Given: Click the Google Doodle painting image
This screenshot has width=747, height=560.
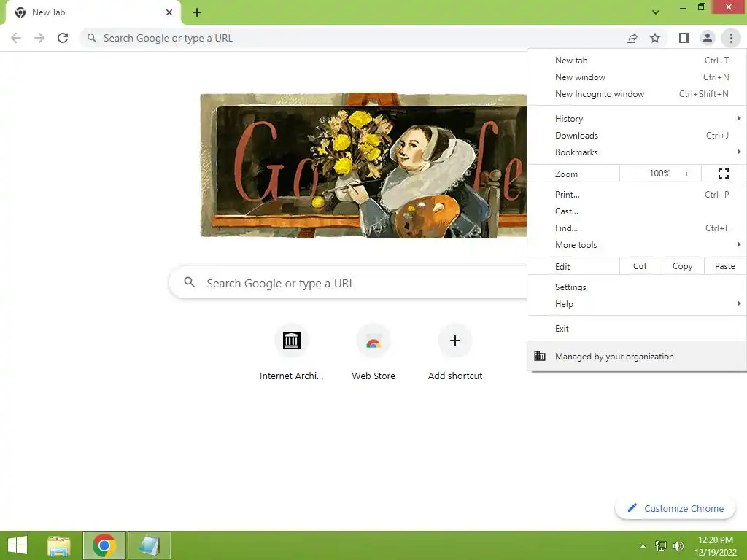Looking at the screenshot, I should click(363, 166).
